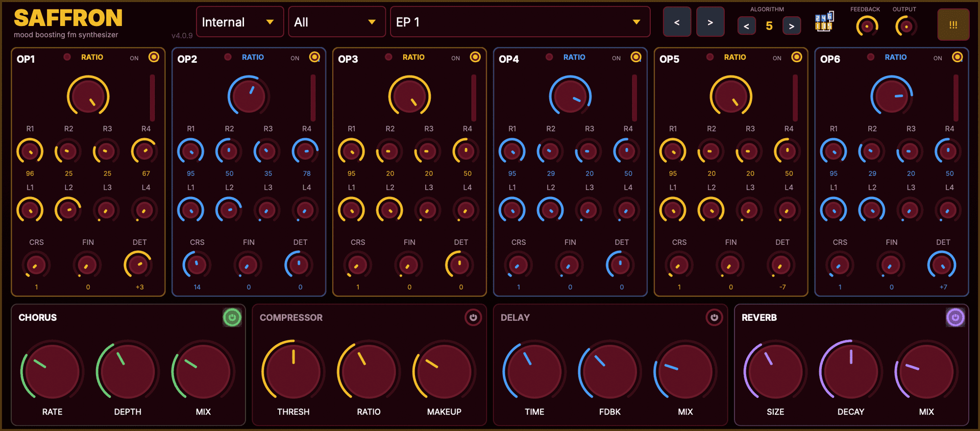Image resolution: width=980 pixels, height=431 pixels.
Task: Turn off OP1 with its ON button
Action: (154, 57)
